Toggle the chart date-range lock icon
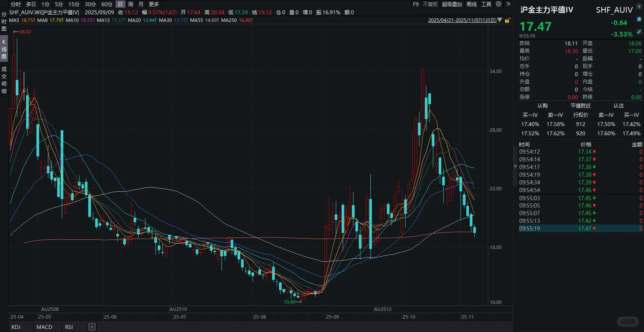Image resolution: width=644 pixels, height=332 pixels. coord(507,20)
